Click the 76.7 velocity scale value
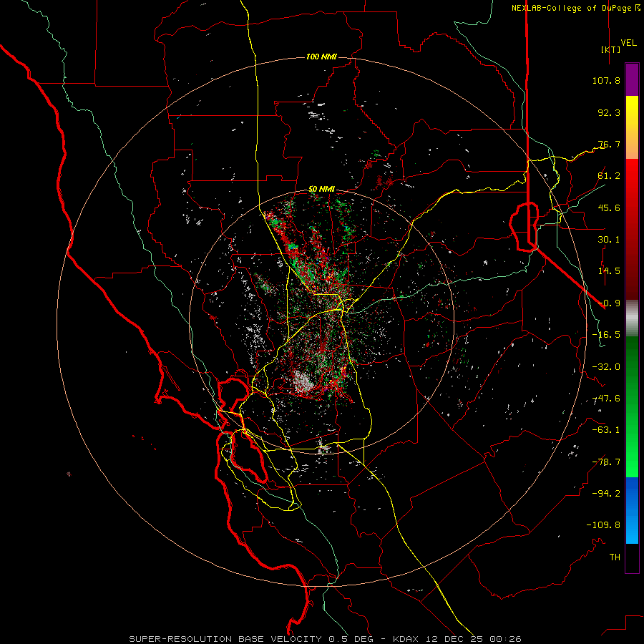The width and height of the screenshot is (644, 644). point(609,144)
